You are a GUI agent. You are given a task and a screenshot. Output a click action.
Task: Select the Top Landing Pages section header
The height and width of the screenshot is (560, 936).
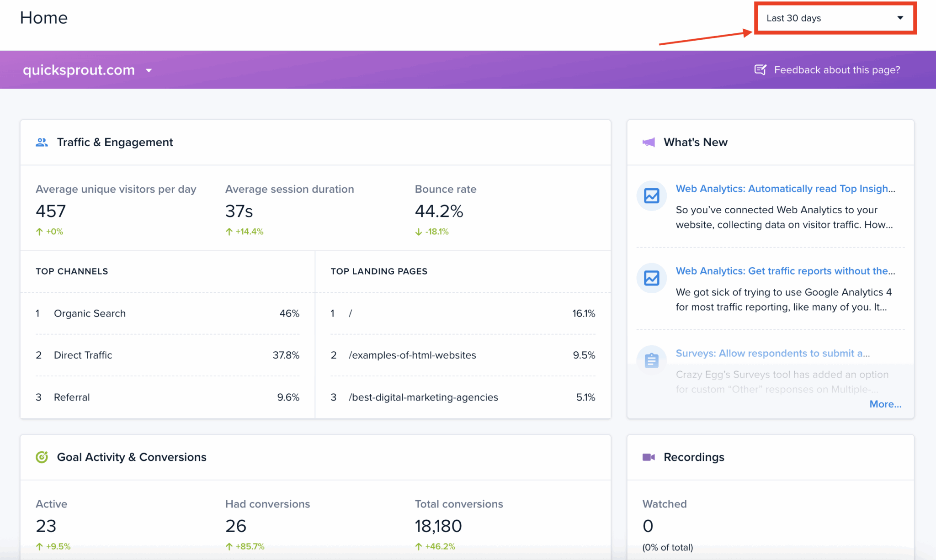[379, 271]
